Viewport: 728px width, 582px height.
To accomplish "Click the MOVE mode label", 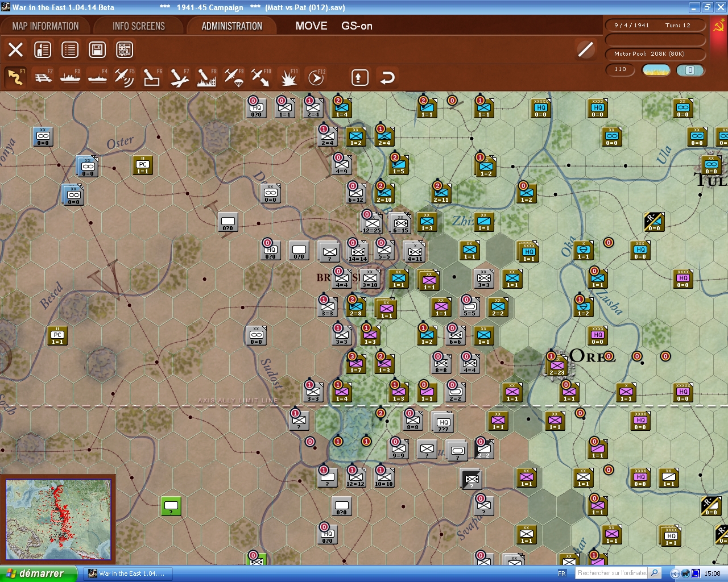I will (x=312, y=26).
